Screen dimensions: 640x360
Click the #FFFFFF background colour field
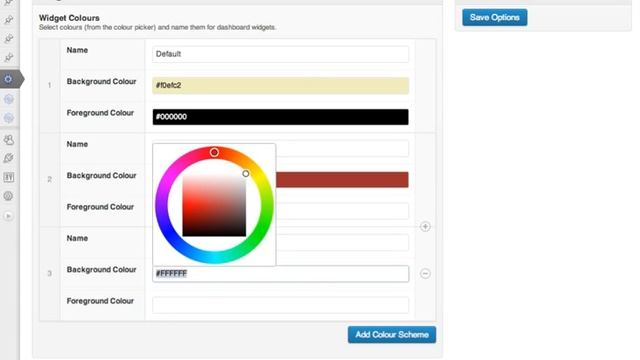coord(280,273)
